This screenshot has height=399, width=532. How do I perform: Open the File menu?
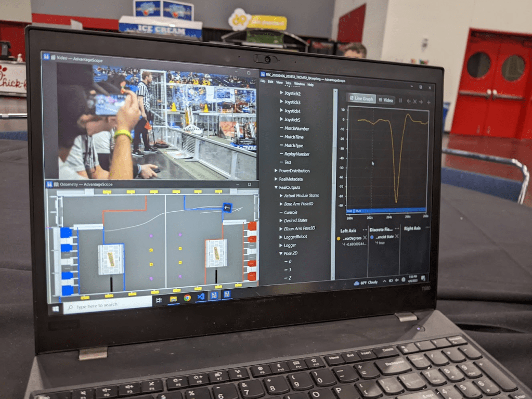[263, 82]
